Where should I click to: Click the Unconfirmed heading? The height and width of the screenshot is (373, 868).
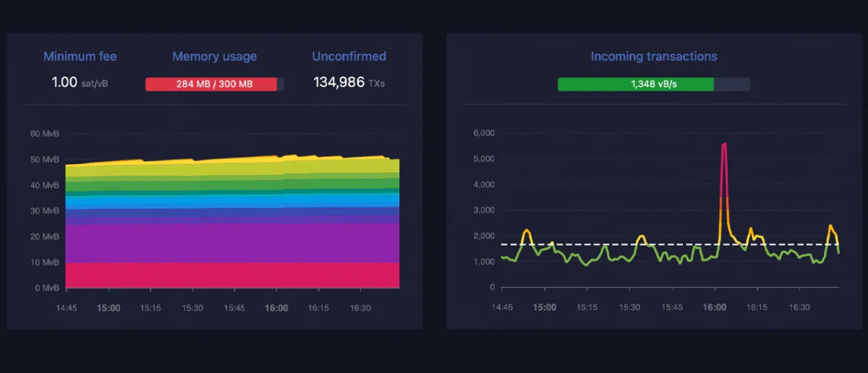point(349,56)
